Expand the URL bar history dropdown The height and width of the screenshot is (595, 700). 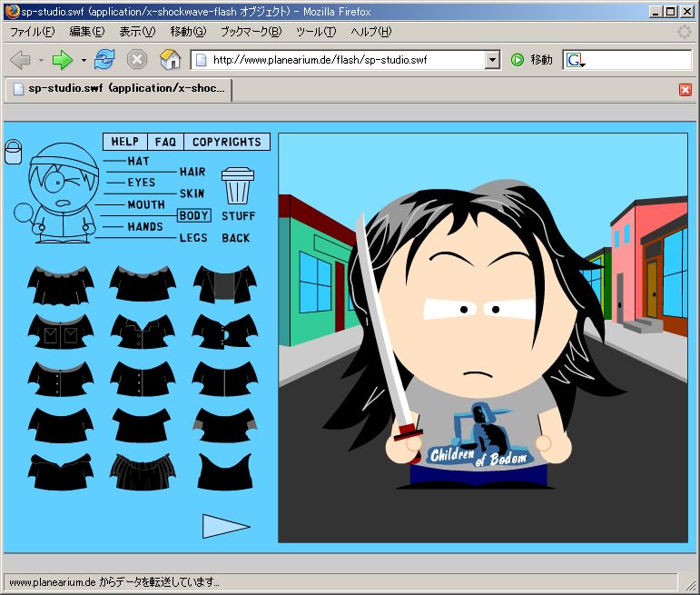pyautogui.click(x=492, y=59)
